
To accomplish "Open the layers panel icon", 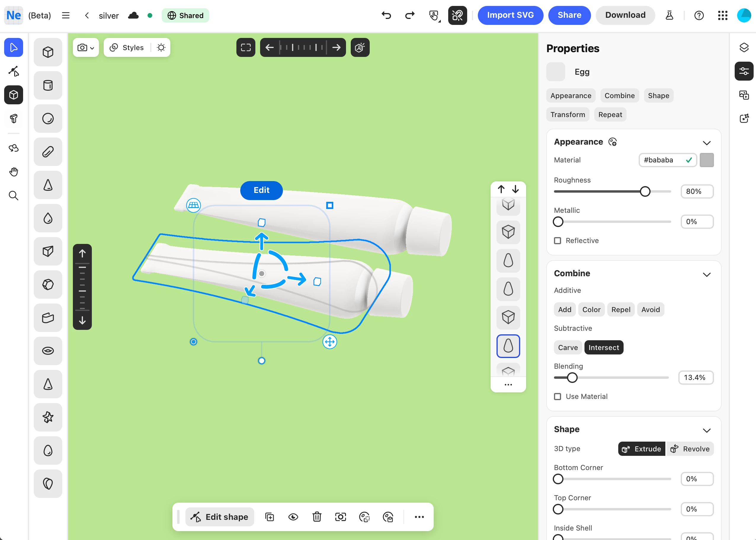I will (744, 47).
